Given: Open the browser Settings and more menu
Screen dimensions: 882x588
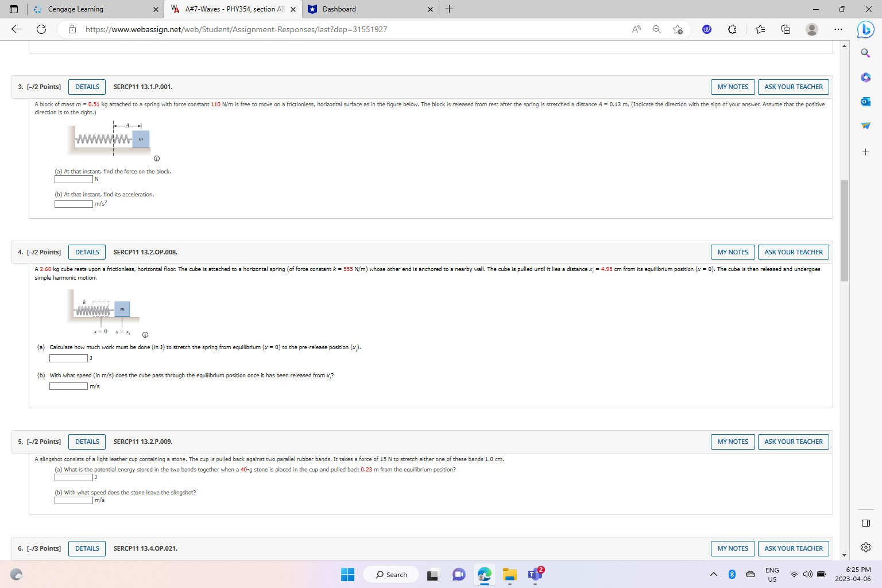Looking at the screenshot, I should tap(838, 29).
